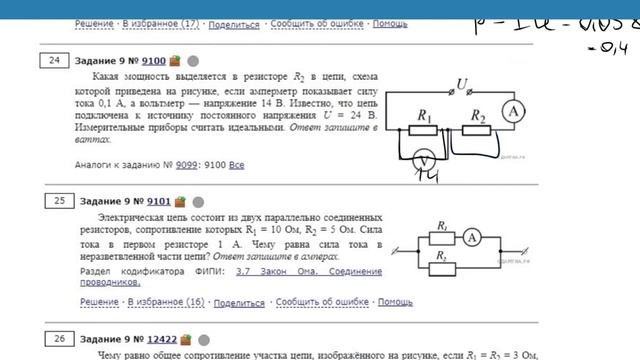
Task: Click gray circle icon beside task 12422
Action: tap(204, 340)
